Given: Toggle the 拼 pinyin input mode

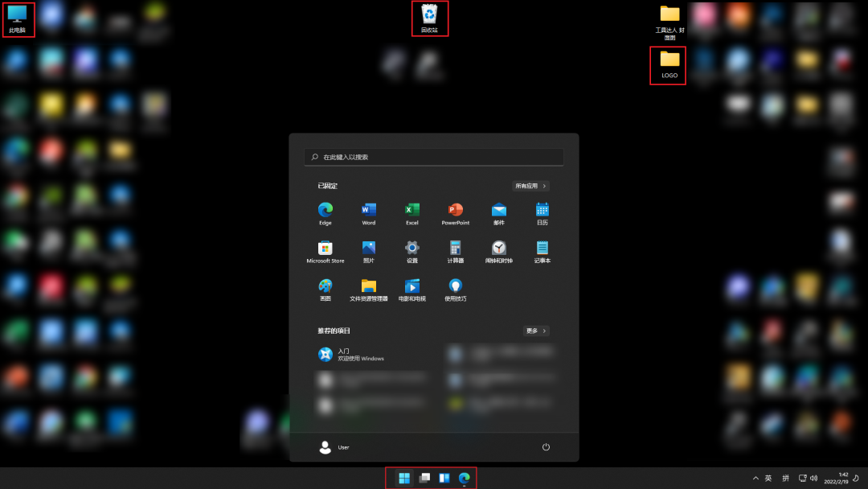Looking at the screenshot, I should [x=785, y=478].
